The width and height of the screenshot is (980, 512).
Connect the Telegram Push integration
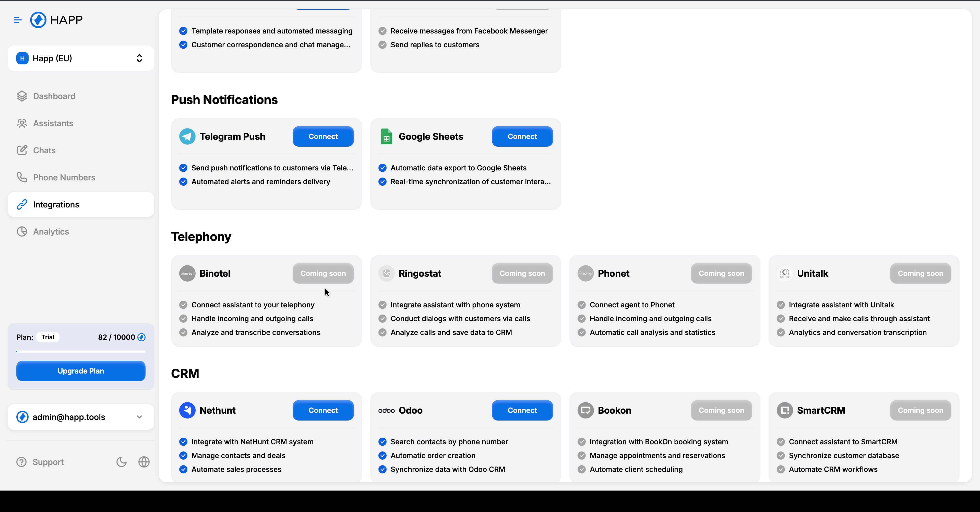tap(322, 136)
